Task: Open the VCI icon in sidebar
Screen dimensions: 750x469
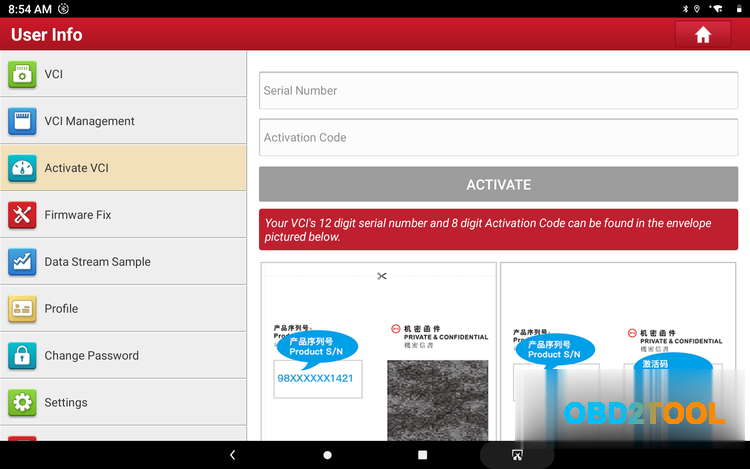Action: point(22,74)
